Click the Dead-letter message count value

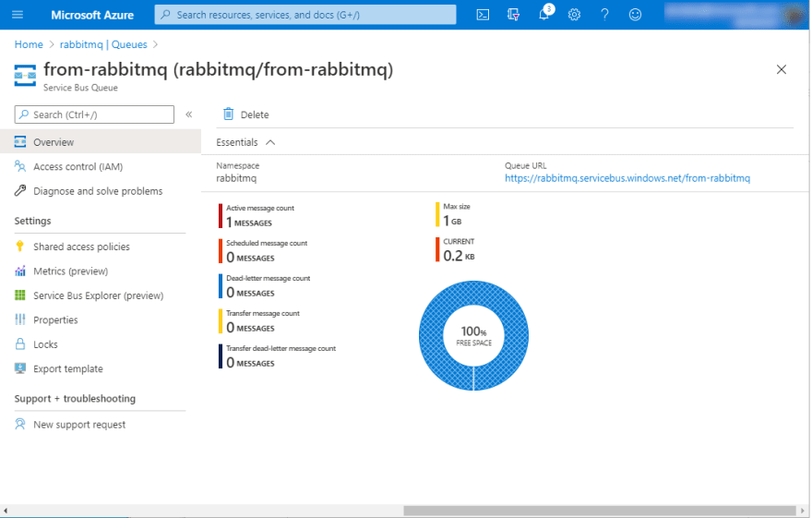pos(250,293)
